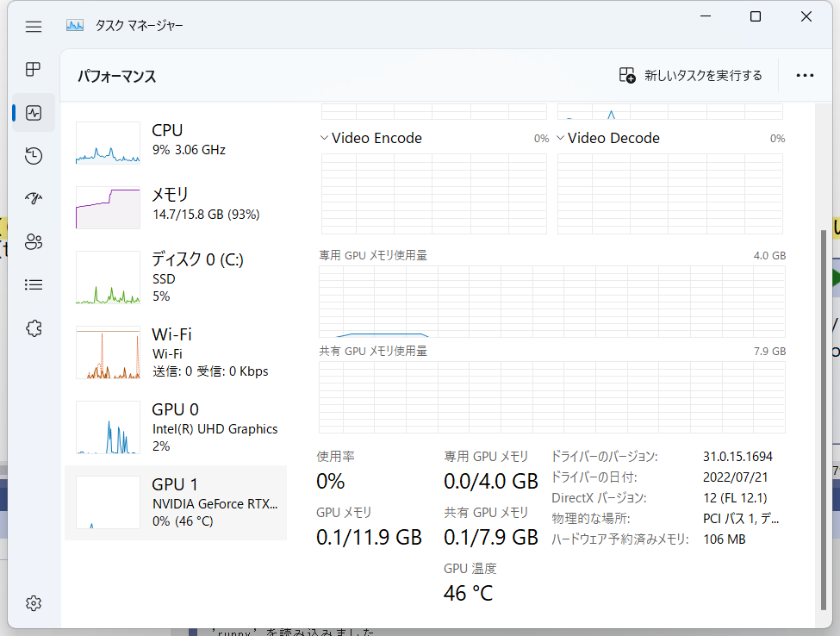Click 新しいタスクを実行する button
Image resolution: width=840 pixels, height=636 pixels.
coord(690,76)
